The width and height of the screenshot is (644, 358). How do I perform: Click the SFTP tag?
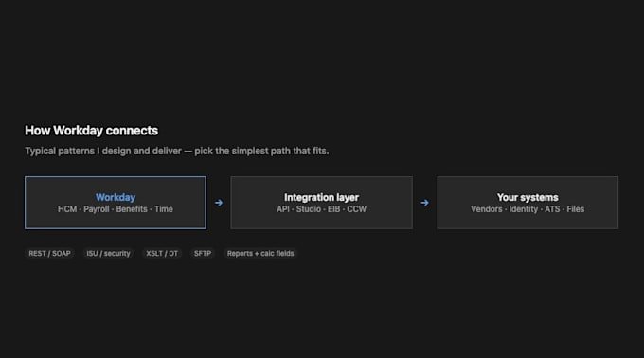click(x=203, y=253)
